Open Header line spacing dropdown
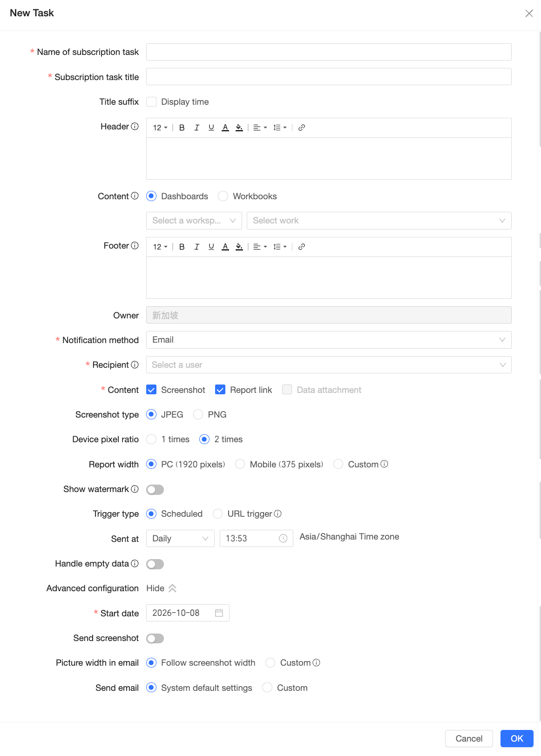The width and height of the screenshot is (541, 756). (280, 128)
